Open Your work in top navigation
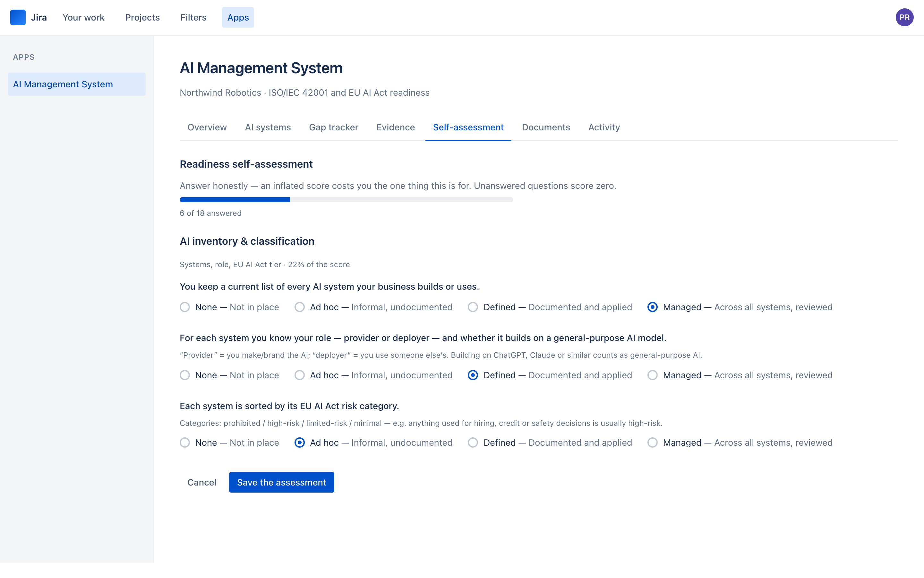Viewport: 924px width, 578px height. (x=83, y=17)
